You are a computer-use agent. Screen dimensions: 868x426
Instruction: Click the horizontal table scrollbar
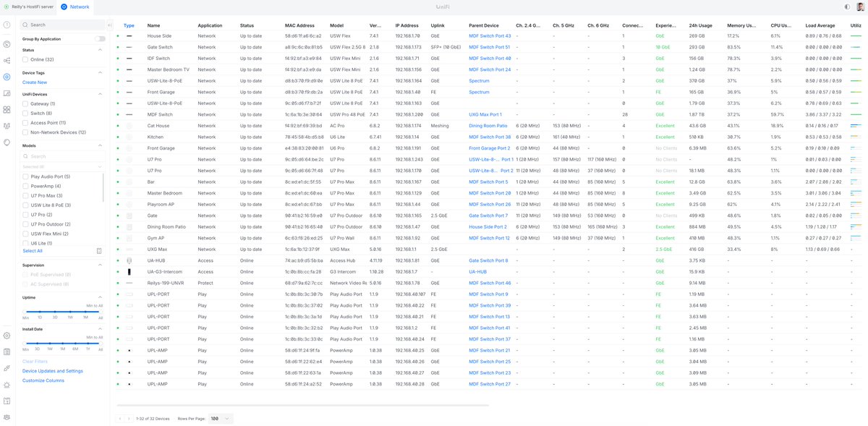click(302, 405)
